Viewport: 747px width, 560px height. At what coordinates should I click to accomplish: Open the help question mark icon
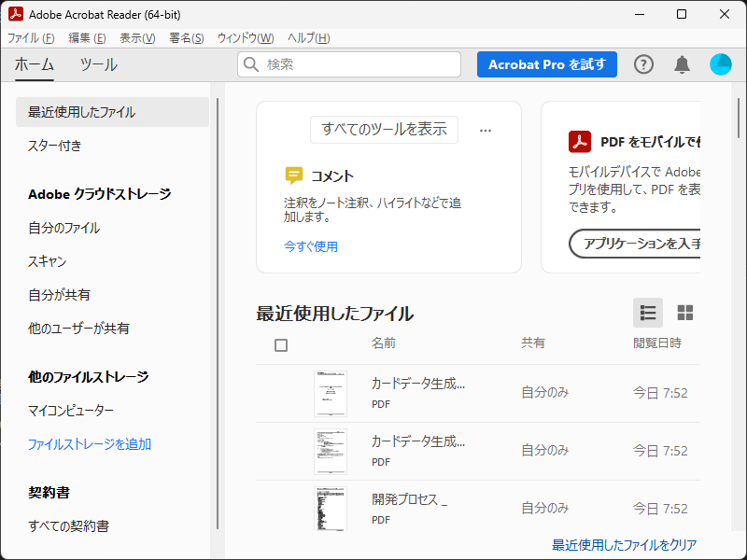[644, 64]
